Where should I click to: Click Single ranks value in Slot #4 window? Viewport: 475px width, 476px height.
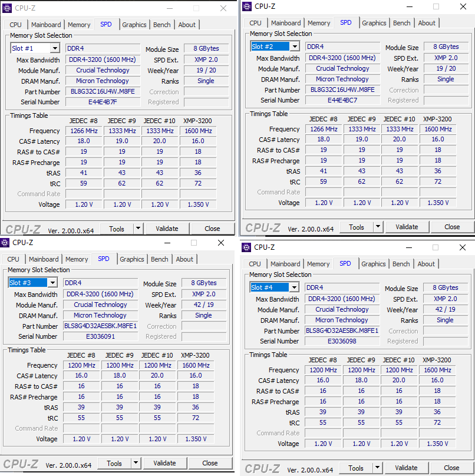click(x=445, y=320)
